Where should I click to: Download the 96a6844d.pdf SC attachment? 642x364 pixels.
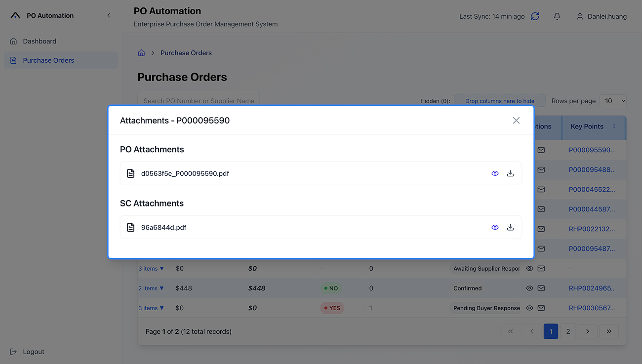coord(510,227)
